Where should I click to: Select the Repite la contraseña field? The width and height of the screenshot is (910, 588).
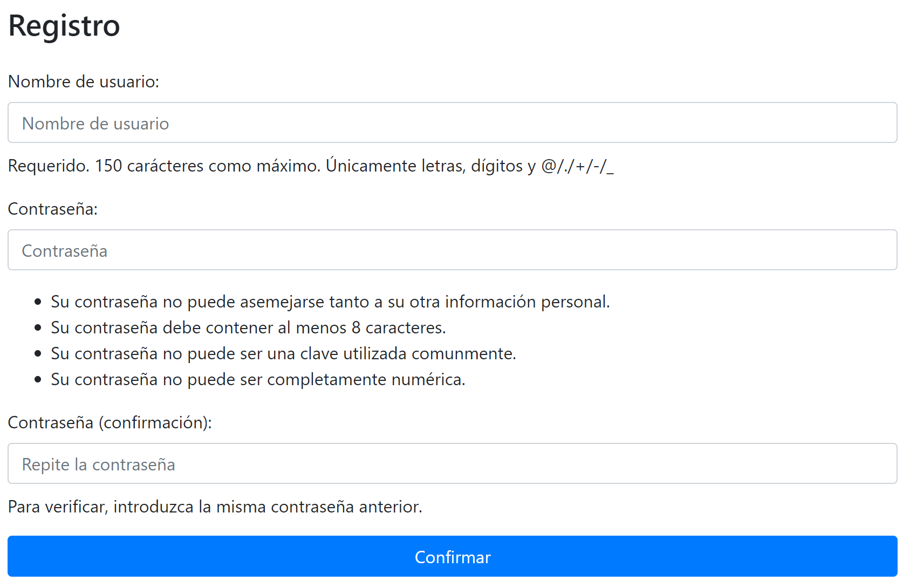pyautogui.click(x=452, y=463)
